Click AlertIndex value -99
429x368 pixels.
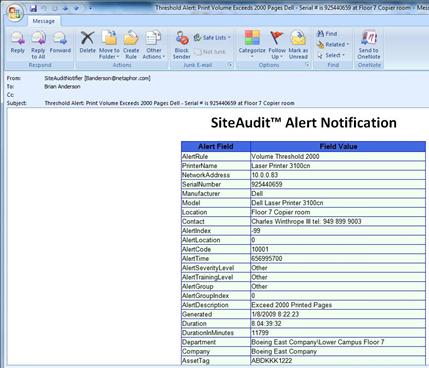pyautogui.click(x=256, y=231)
